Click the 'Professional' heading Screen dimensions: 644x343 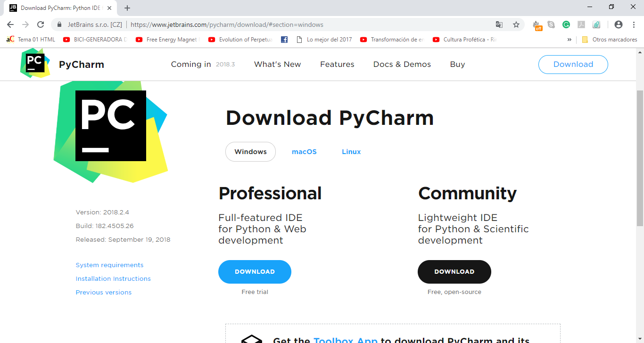pyautogui.click(x=270, y=194)
